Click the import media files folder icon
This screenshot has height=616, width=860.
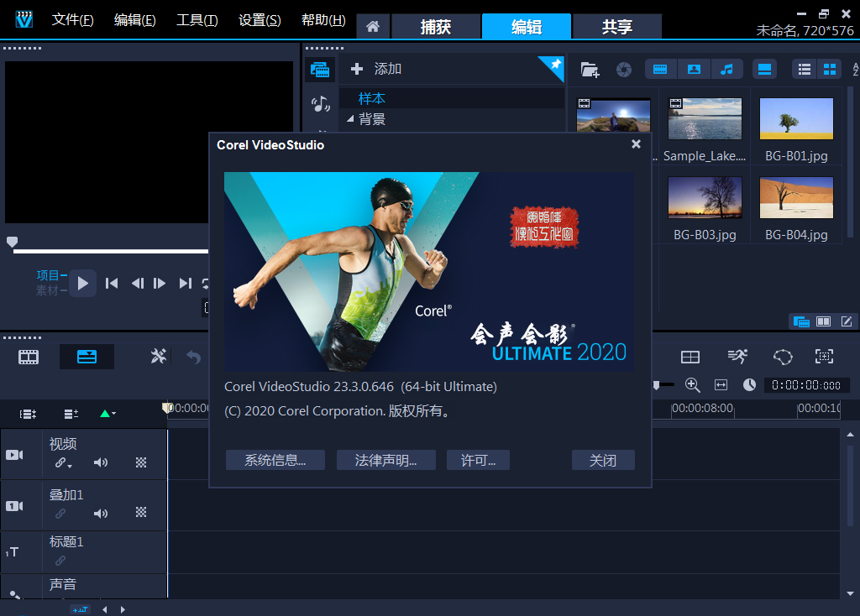pos(590,70)
